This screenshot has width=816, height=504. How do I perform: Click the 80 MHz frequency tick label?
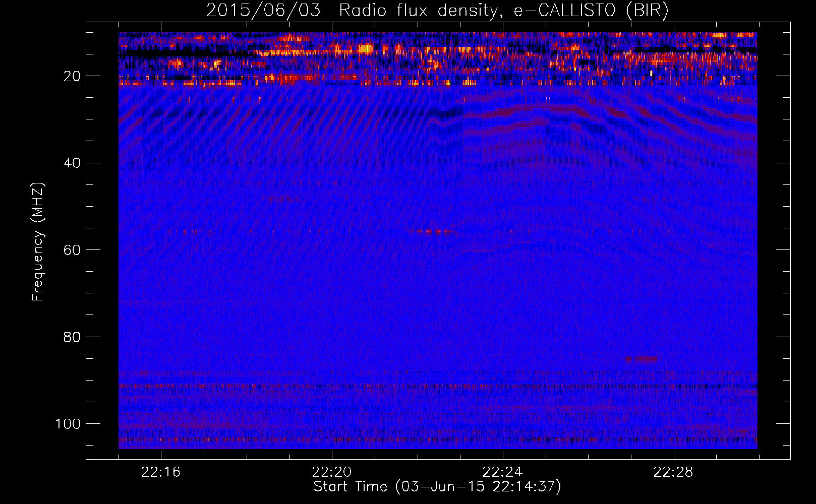click(x=72, y=337)
